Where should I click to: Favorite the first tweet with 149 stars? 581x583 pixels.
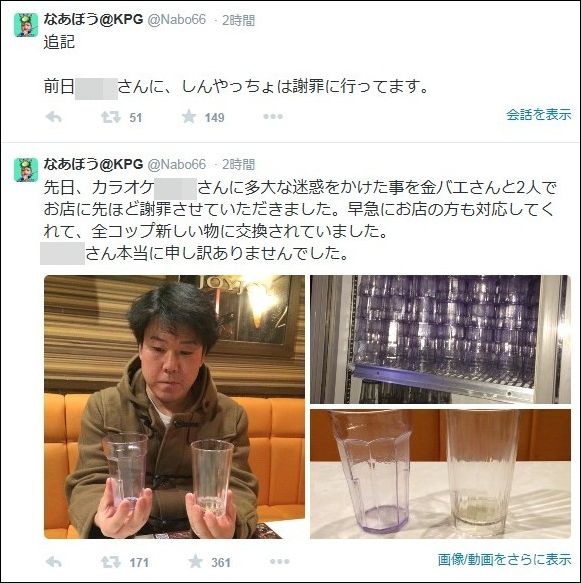(189, 117)
